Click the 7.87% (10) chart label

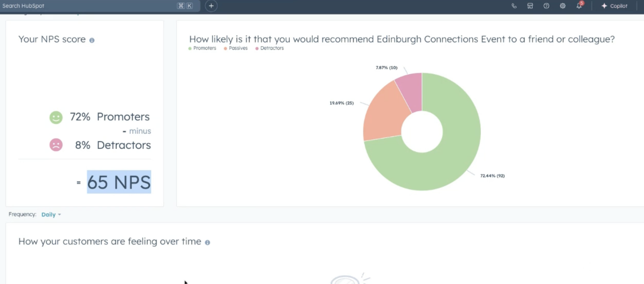[387, 68]
